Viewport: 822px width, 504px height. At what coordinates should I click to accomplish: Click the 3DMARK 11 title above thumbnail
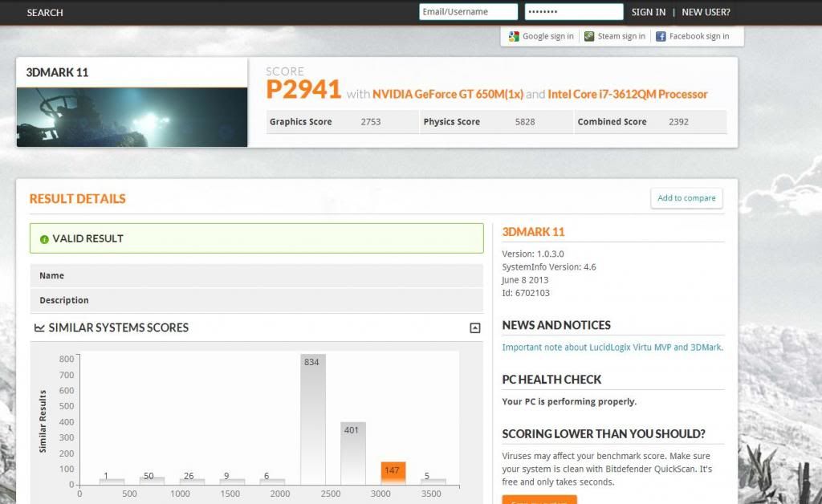click(x=57, y=73)
